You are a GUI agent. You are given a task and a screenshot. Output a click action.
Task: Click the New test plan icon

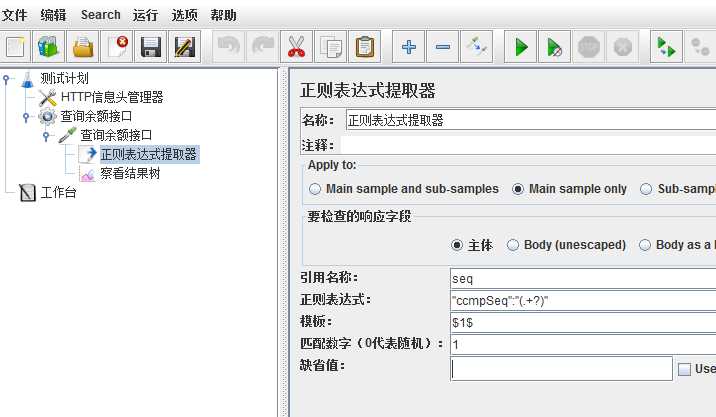[x=15, y=47]
